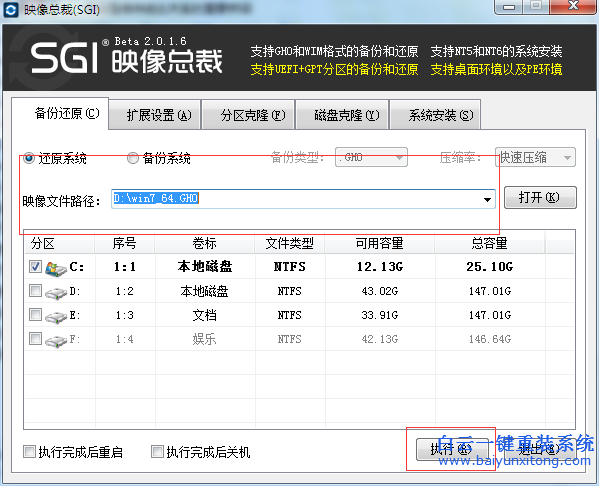Close the 映像总裁 window

pyautogui.click(x=573, y=6)
